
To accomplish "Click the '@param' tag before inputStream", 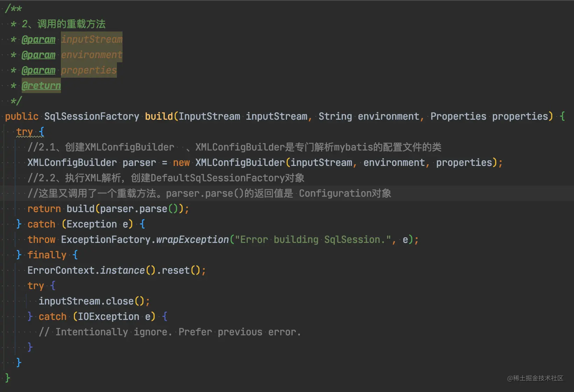I will [x=38, y=40].
